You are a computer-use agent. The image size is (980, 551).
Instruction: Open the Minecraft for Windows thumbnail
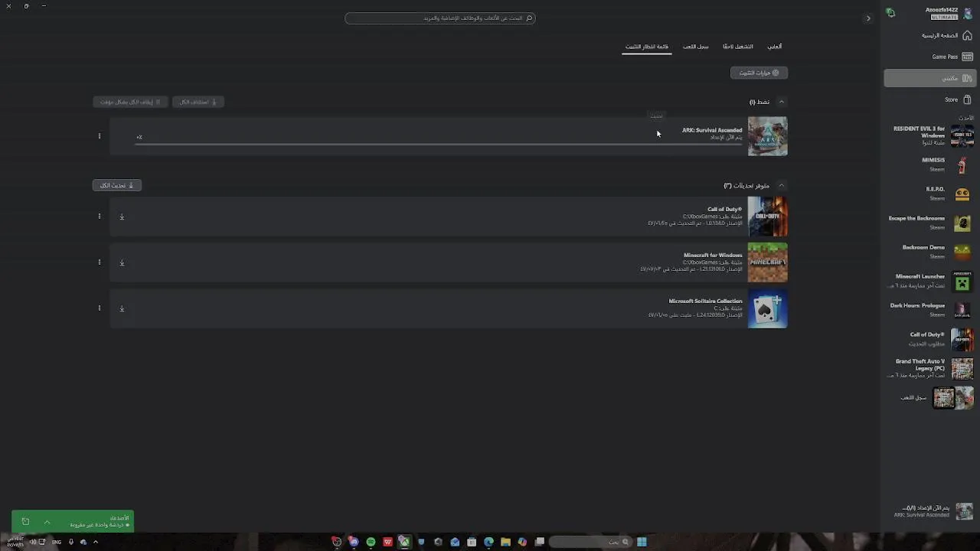pos(767,262)
